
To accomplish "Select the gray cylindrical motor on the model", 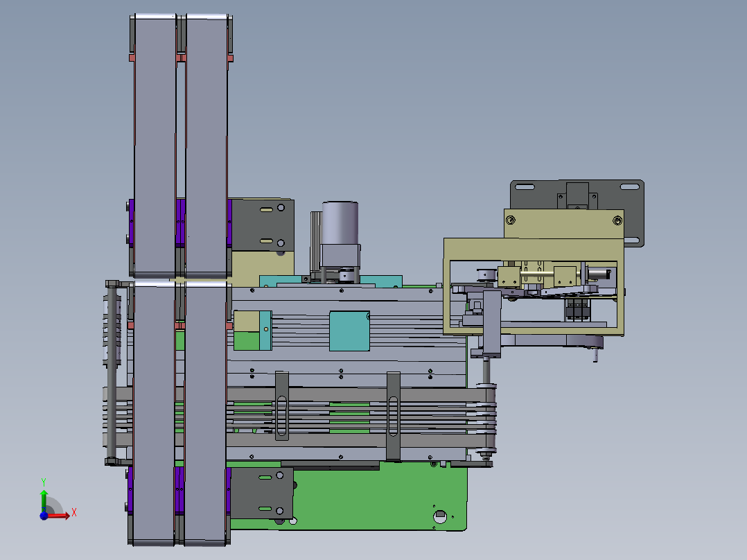I will tap(340, 224).
